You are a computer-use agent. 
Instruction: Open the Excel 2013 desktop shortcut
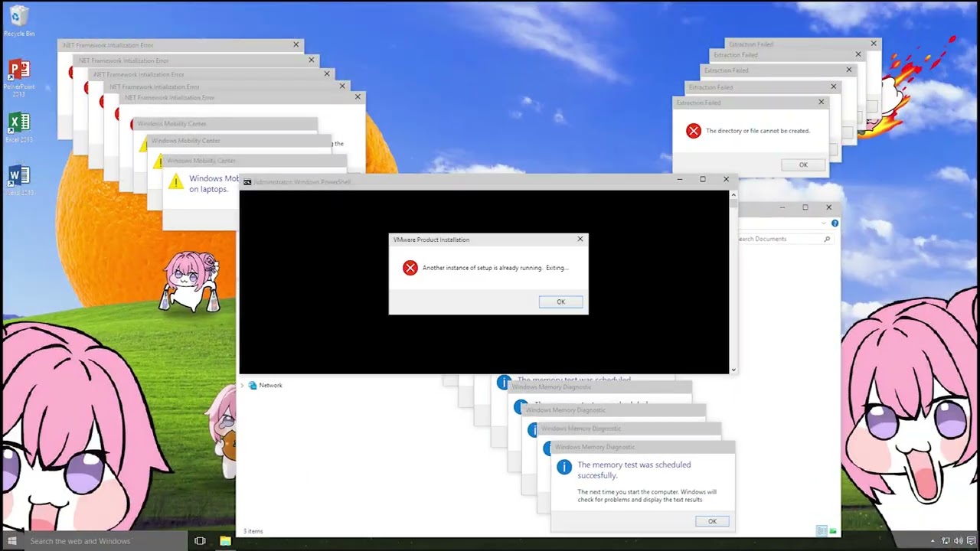pyautogui.click(x=19, y=127)
